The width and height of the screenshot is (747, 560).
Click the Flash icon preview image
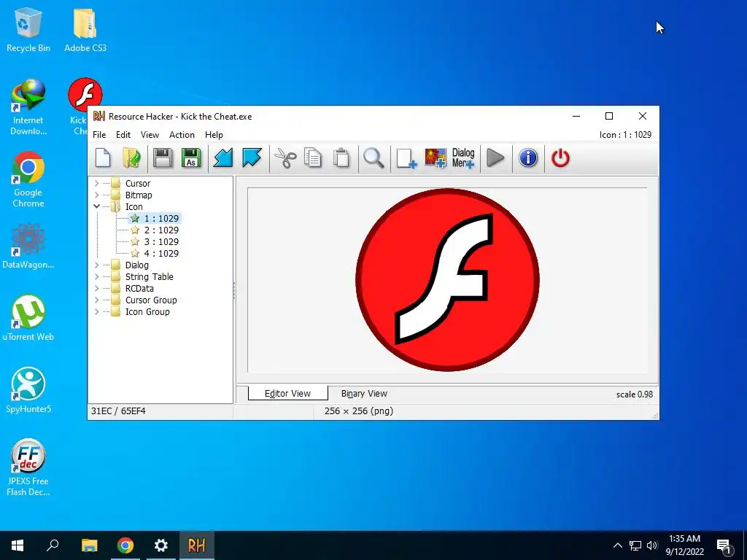click(x=447, y=279)
